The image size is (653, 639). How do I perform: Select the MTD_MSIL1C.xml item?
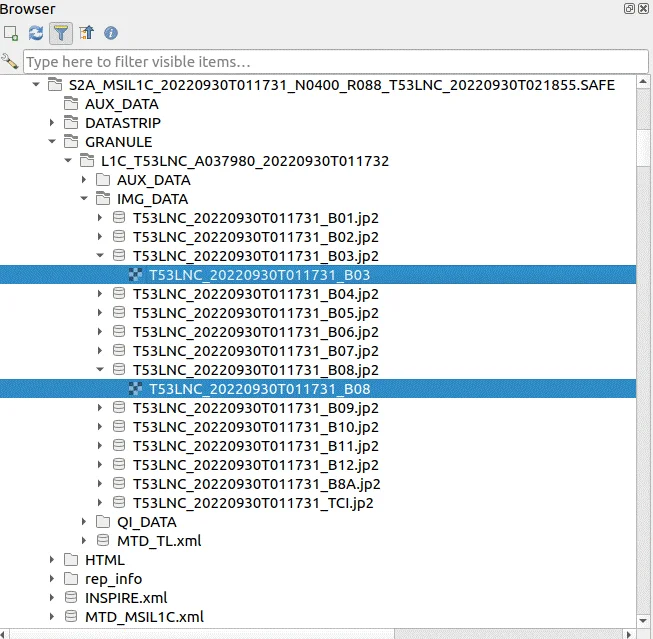click(144, 616)
